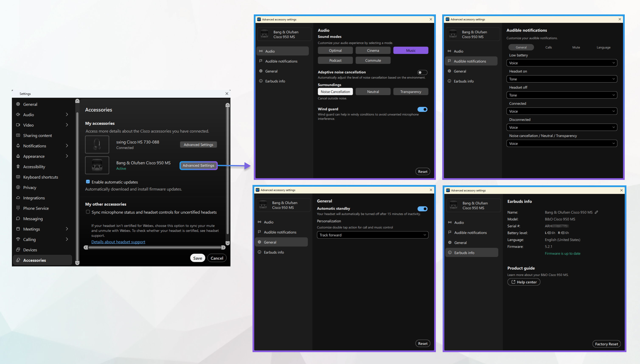
Task: Expand the Calling chevron in Settings sidebar
Action: 67,239
